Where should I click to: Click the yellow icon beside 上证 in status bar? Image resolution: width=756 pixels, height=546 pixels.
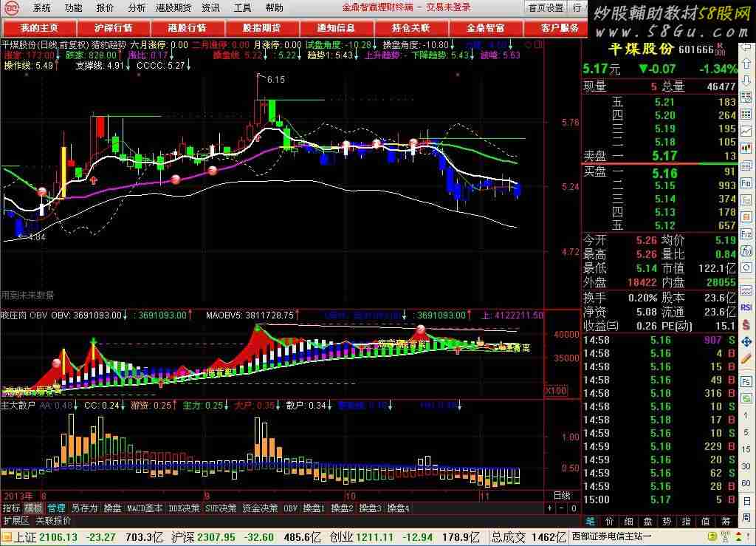coord(6,537)
